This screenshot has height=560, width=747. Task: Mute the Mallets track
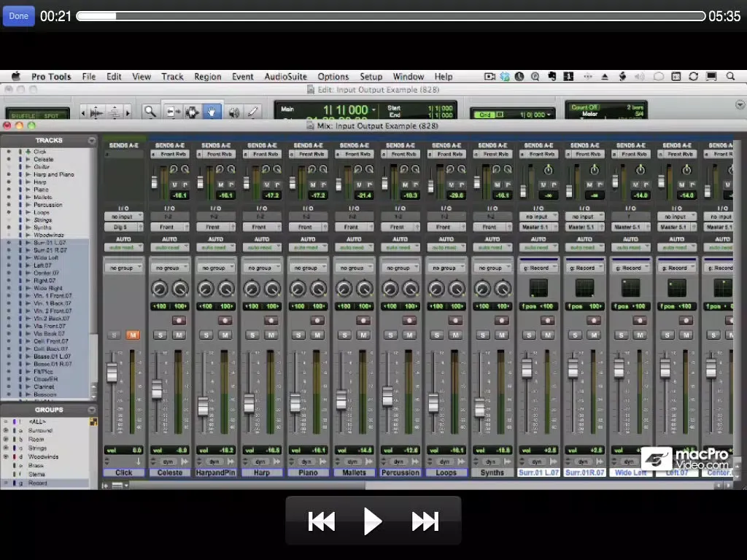pos(363,335)
